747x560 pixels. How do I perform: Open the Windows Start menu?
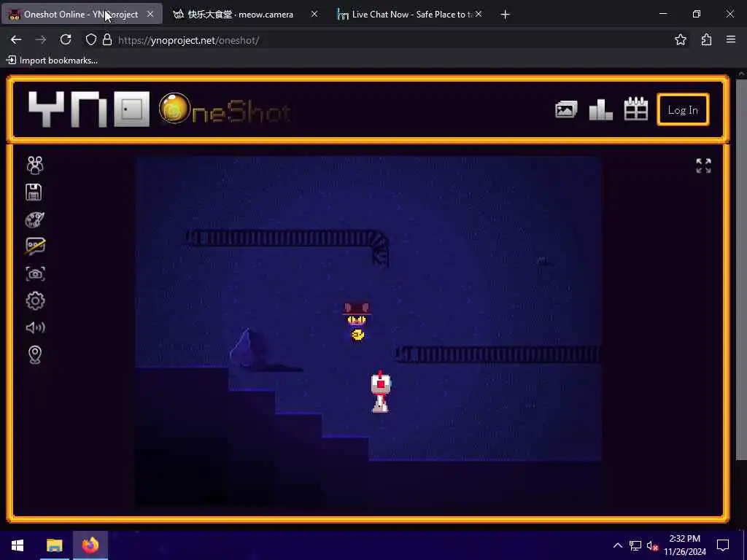[x=18, y=545]
